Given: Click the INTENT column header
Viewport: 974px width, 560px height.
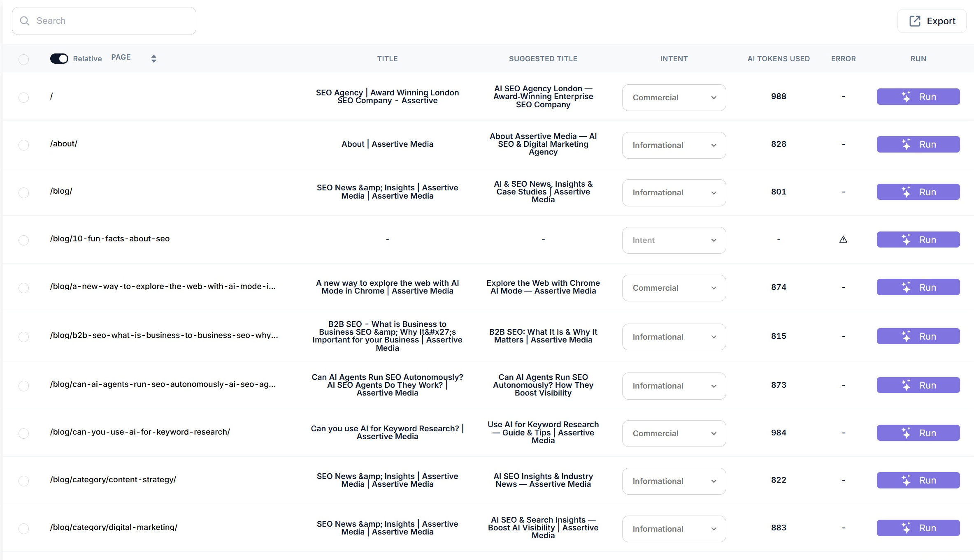Looking at the screenshot, I should [x=674, y=59].
